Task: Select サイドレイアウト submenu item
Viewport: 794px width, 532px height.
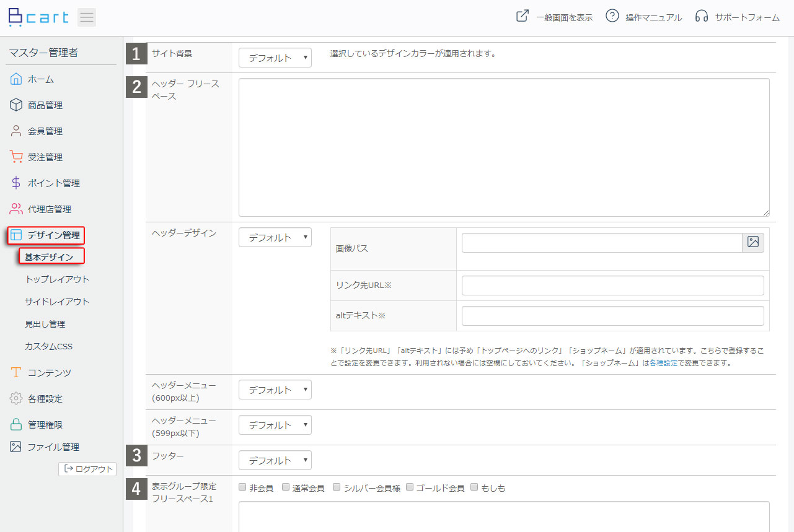Action: 57,302
